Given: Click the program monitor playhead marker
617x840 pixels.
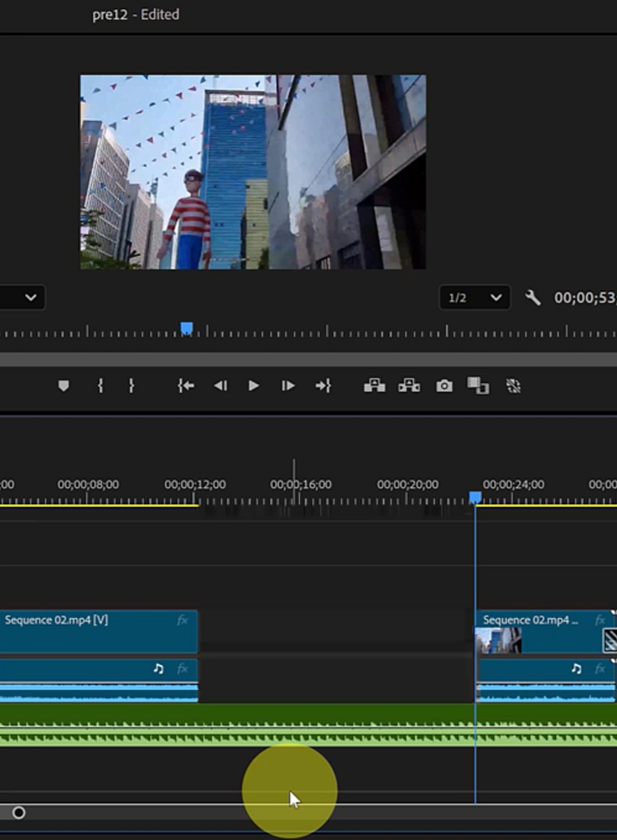Looking at the screenshot, I should (x=186, y=329).
